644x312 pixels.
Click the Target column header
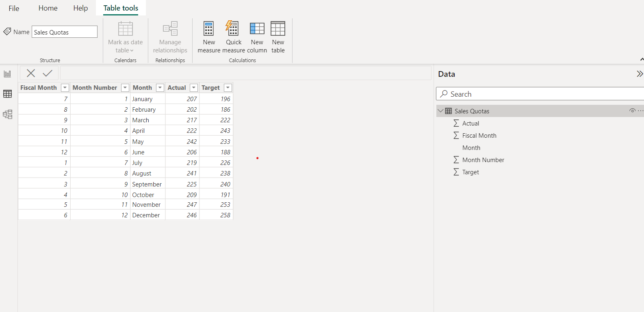[x=210, y=88]
